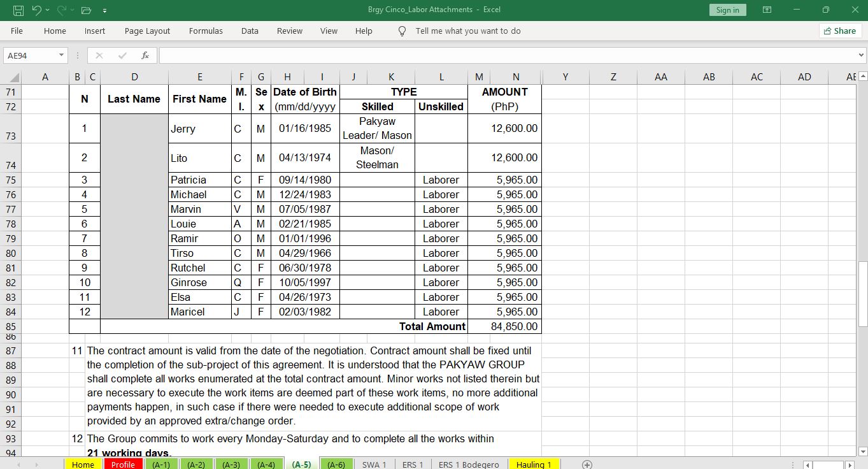Open the Customize Quick Access Toolbar dropdown

[104, 10]
